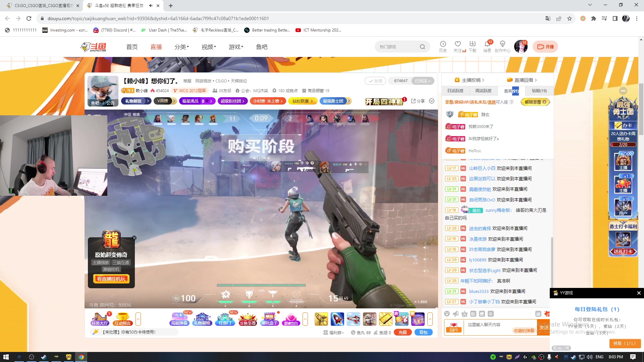
Task: Open the 礼物展馆 building icon below the video
Action: click(x=202, y=319)
